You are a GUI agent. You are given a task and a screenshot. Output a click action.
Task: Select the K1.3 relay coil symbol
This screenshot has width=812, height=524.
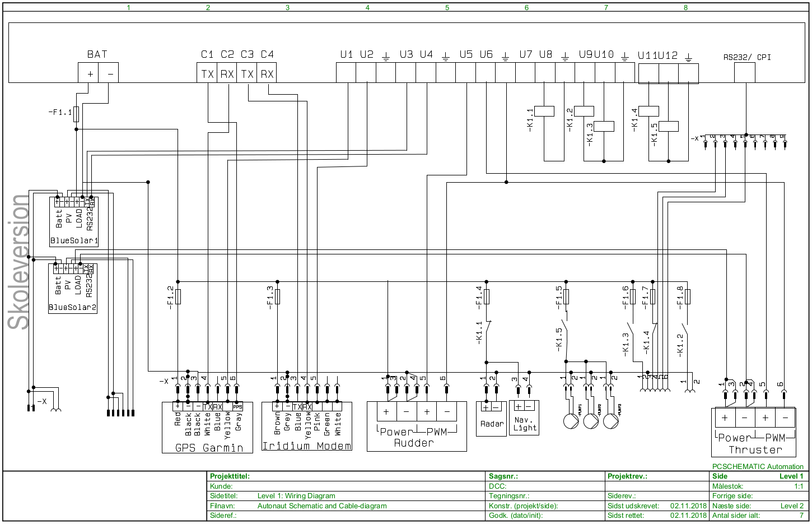(604, 126)
